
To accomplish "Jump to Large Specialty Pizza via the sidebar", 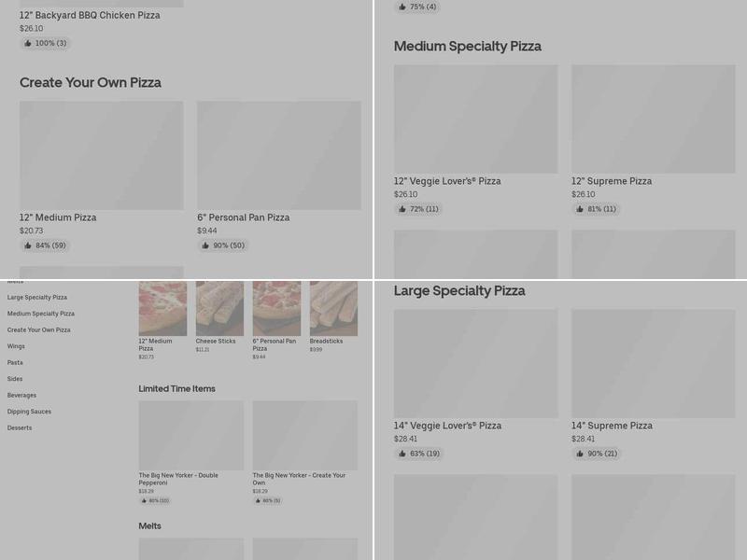I will 35,297.
